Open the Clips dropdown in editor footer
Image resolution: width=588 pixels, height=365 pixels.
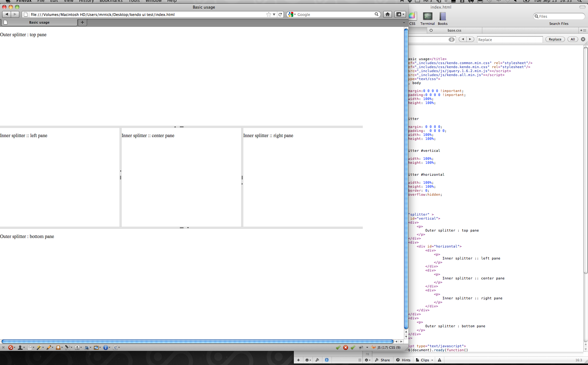coord(425,360)
